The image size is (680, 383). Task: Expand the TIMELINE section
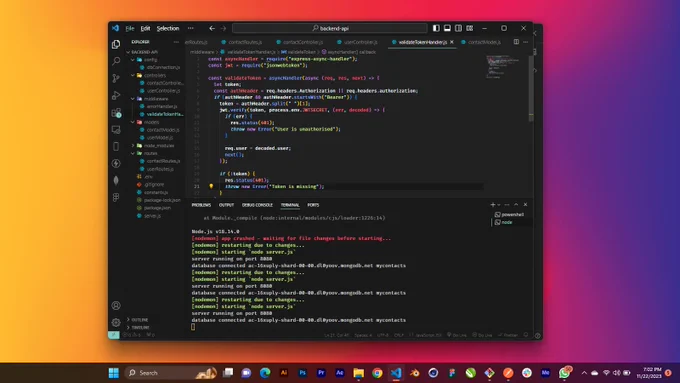click(x=139, y=327)
